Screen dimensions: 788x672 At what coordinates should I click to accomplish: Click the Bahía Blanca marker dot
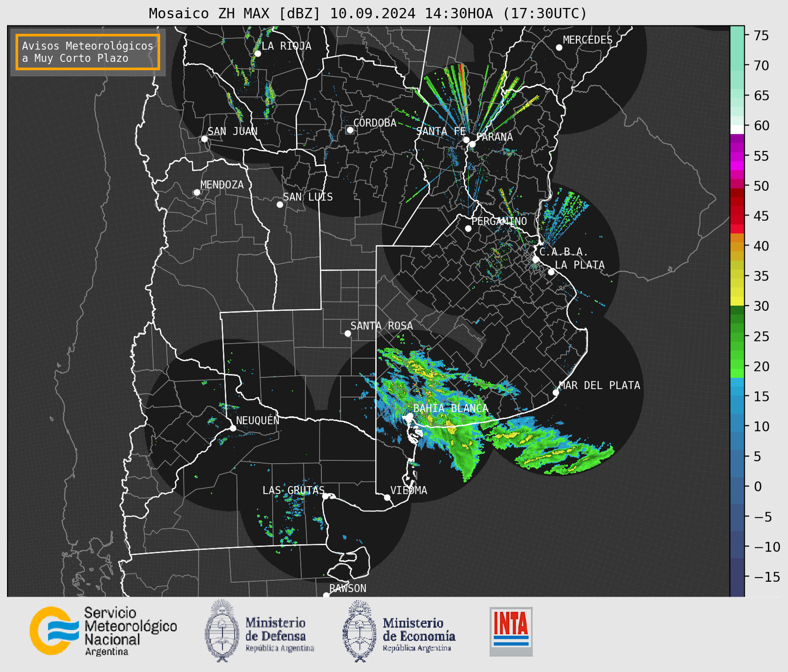(410, 416)
